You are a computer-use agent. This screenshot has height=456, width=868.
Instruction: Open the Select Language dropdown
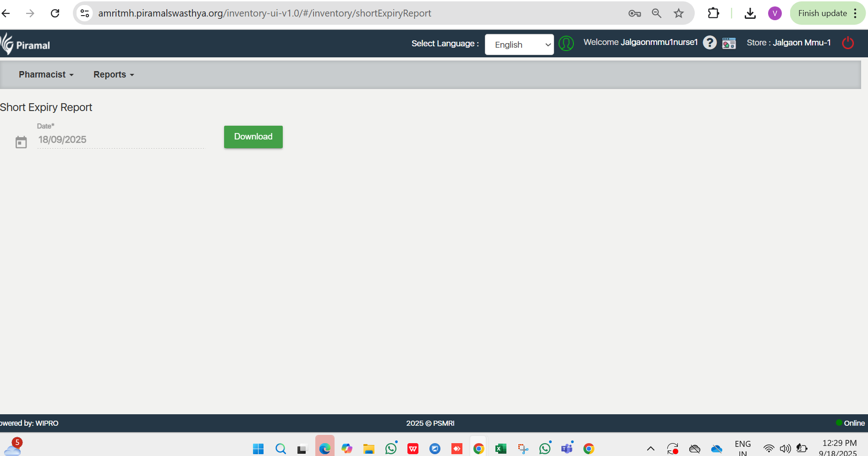tap(519, 44)
